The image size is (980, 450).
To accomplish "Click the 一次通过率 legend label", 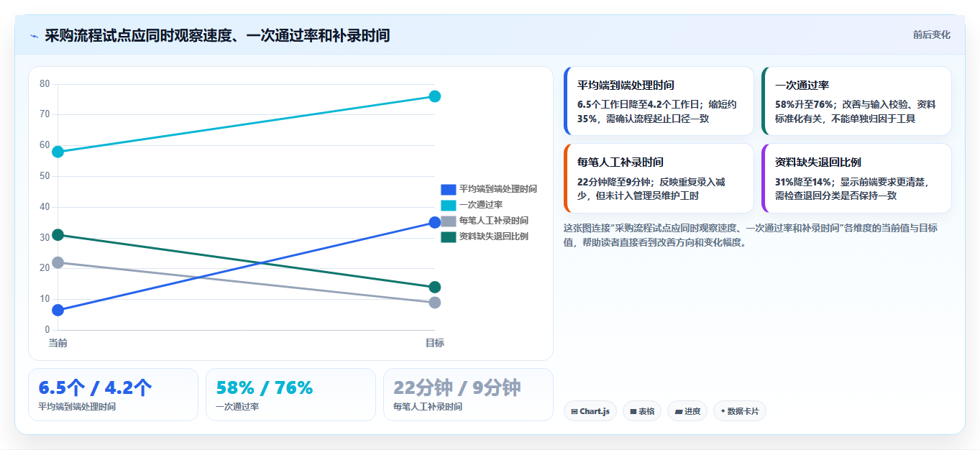I will 481,205.
